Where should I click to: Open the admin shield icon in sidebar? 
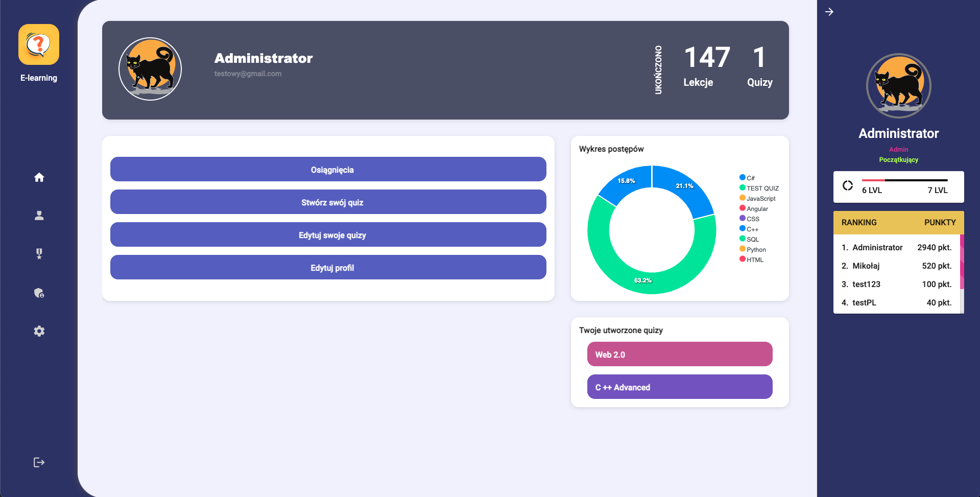[39, 293]
